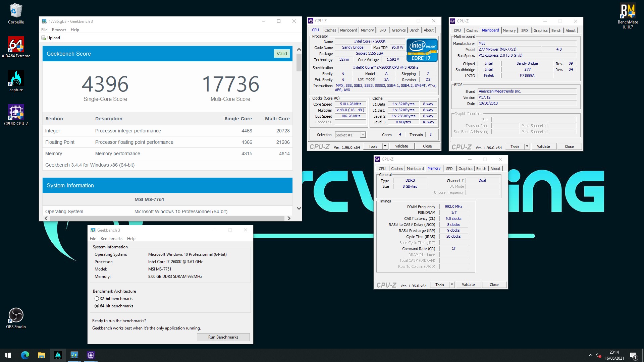
Task: Open the capture desktop shortcut
Action: pos(16,81)
